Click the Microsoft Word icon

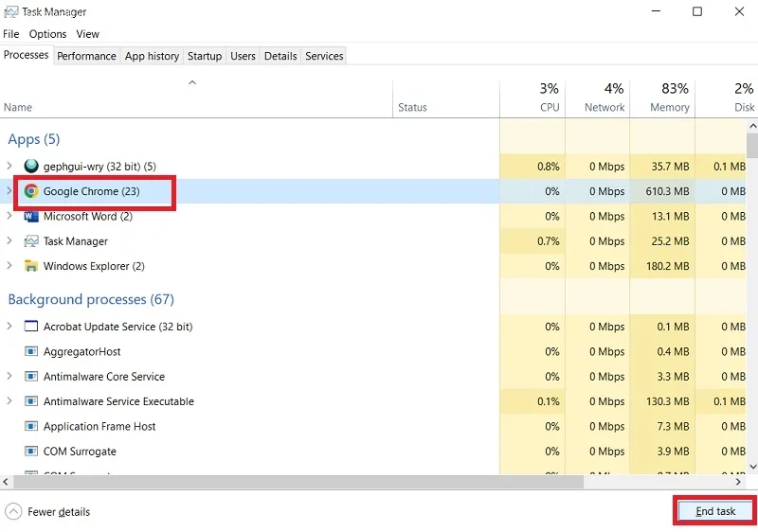point(31,216)
